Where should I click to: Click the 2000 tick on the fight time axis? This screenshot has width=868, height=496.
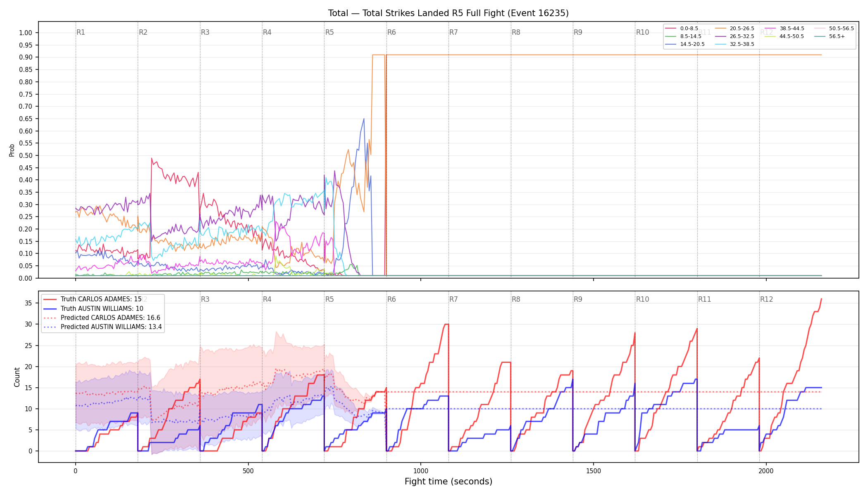[766, 471]
